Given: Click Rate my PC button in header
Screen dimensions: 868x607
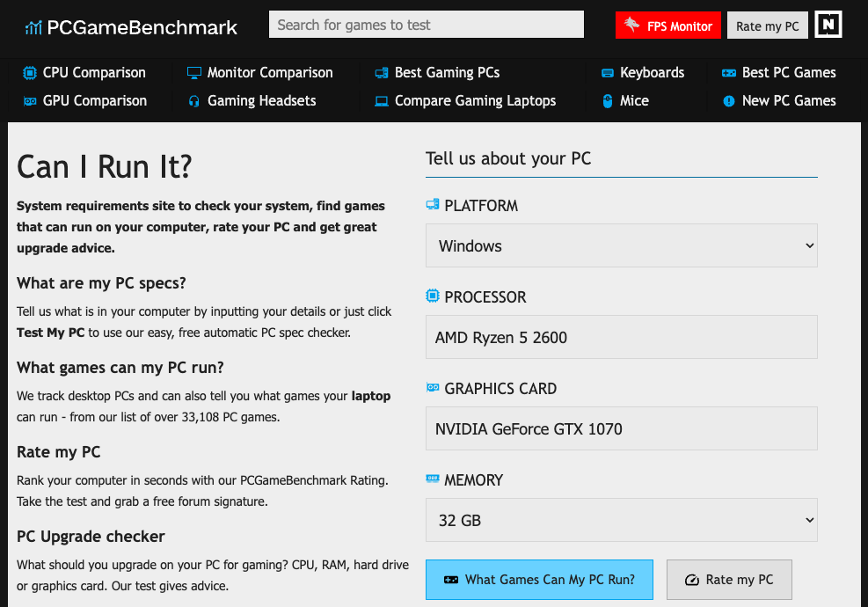Looking at the screenshot, I should 767,25.
